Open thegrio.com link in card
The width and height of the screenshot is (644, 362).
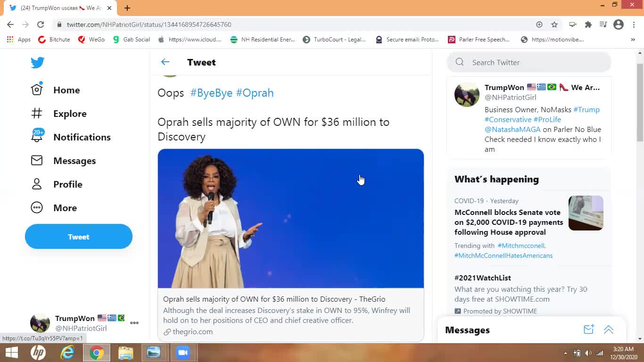coord(192,332)
